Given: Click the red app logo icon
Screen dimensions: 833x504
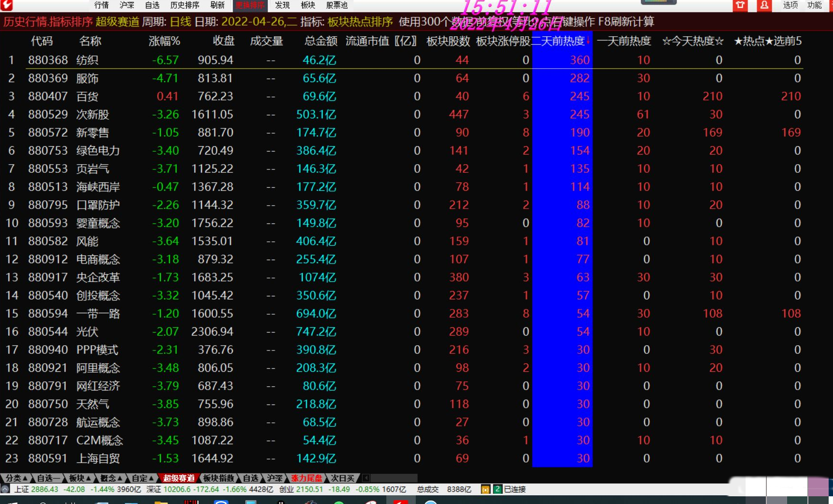Looking at the screenshot, I should pos(6,5).
